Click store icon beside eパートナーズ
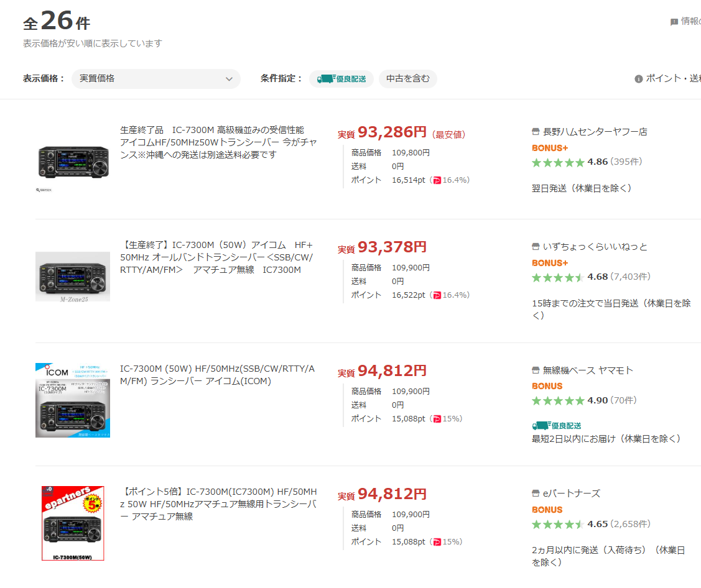This screenshot has height=588, width=701. coord(536,494)
